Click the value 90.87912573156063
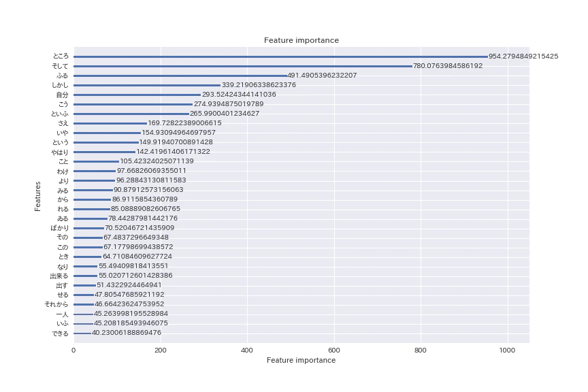This screenshot has width=588, height=392. click(148, 190)
